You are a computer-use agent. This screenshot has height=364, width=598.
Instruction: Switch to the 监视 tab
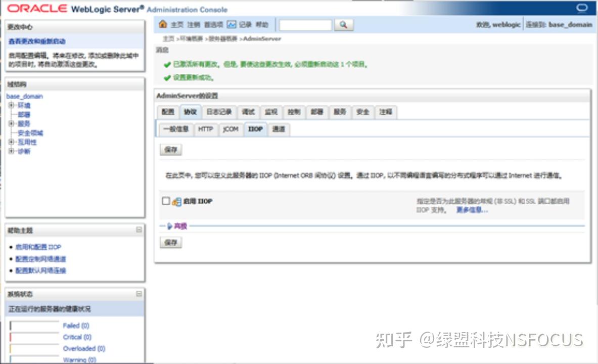[x=271, y=112]
